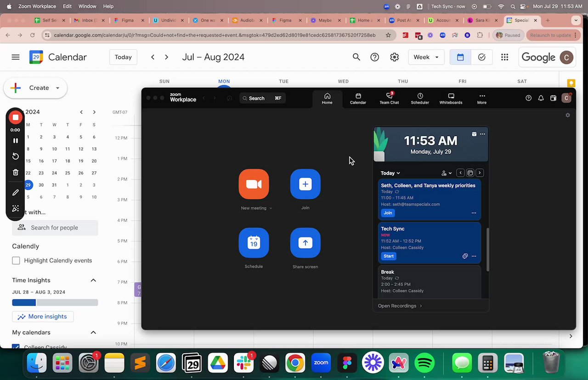Image resolution: width=588 pixels, height=380 pixels.
Task: Open Google Calendar settings gear
Action: click(x=394, y=57)
